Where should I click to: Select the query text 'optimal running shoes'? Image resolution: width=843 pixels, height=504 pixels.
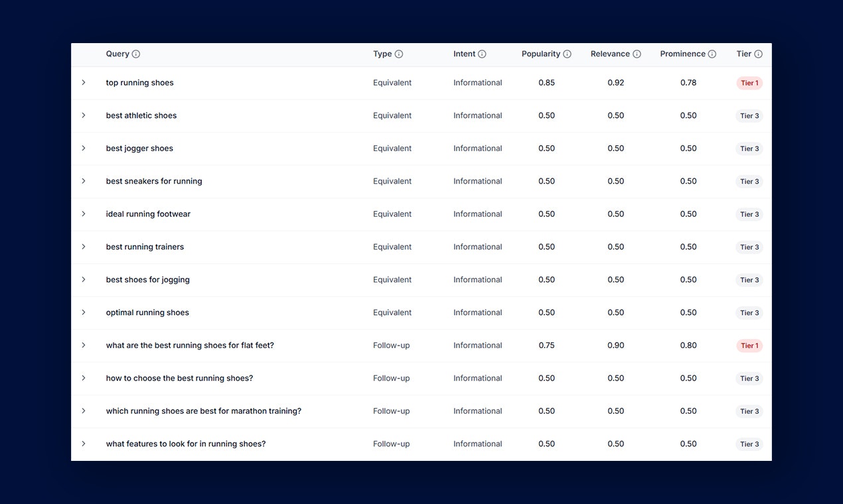pyautogui.click(x=147, y=312)
